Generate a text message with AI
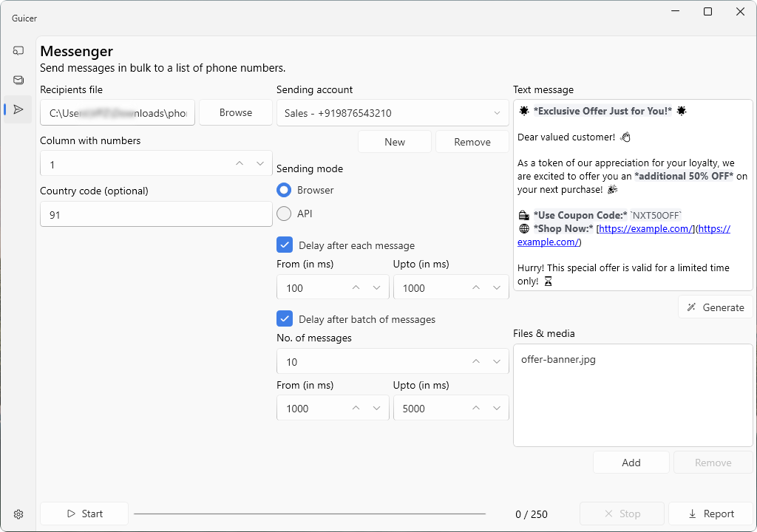Viewport: 757px width, 532px height. 715,307
